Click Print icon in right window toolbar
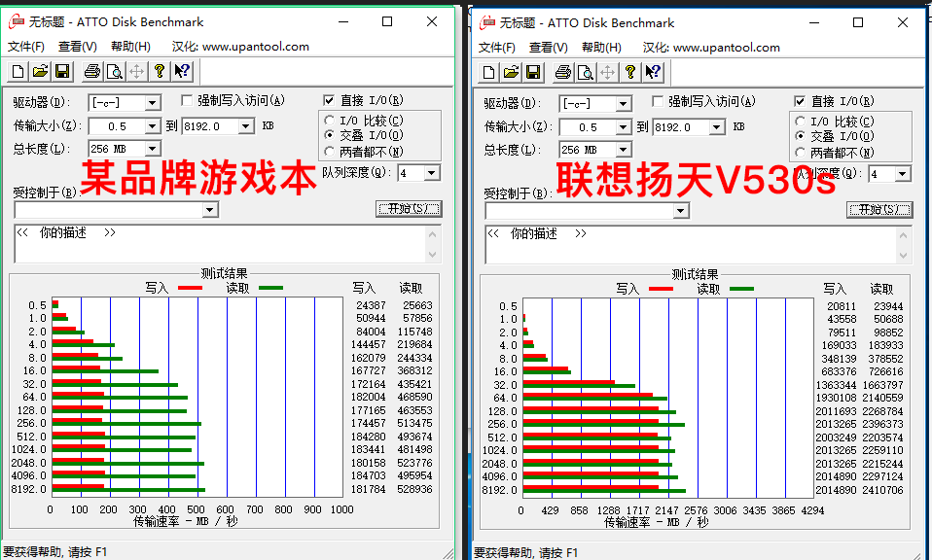Image resolution: width=932 pixels, height=560 pixels. pos(563,73)
